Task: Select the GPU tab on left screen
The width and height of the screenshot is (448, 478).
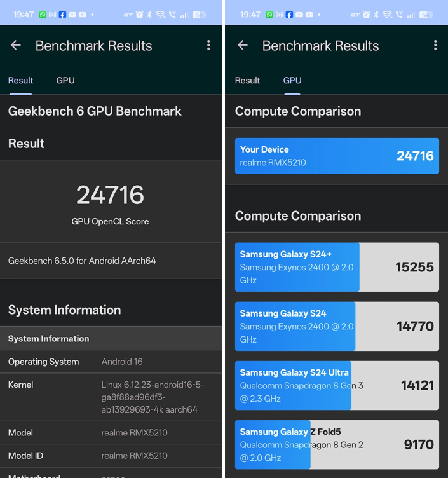Action: pyautogui.click(x=65, y=81)
